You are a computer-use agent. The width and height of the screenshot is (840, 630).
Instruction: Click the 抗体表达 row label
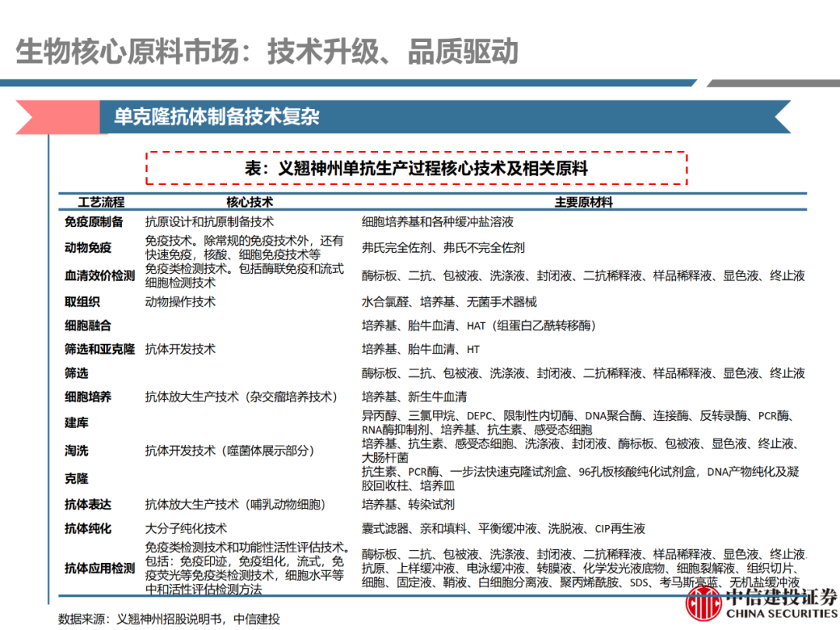click(x=88, y=505)
